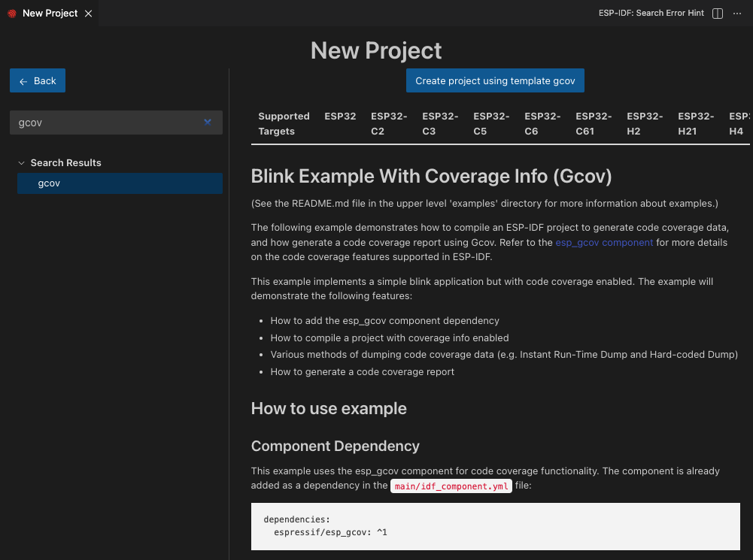Create project using template gcov
Viewport: 753px width, 560px height.
(x=495, y=81)
